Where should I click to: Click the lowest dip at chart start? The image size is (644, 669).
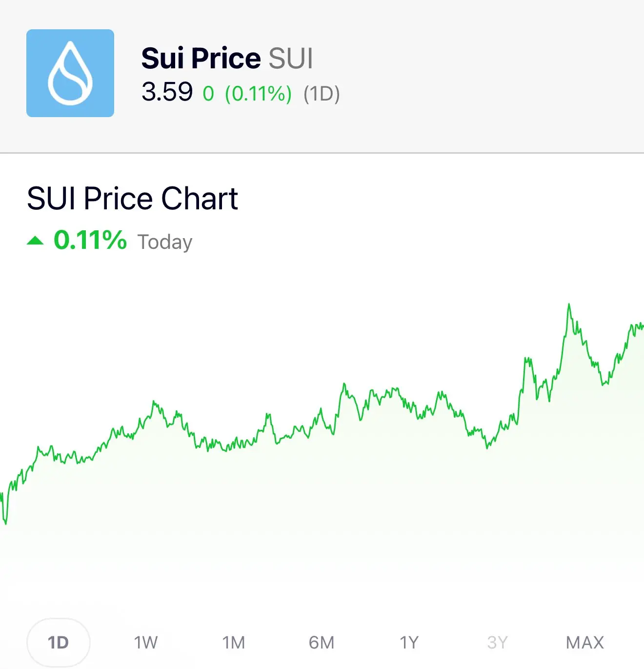[6, 523]
